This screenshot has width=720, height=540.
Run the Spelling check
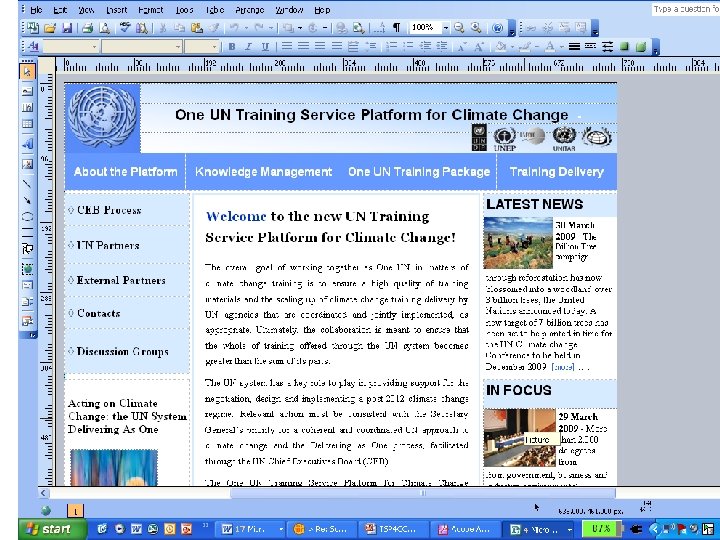(124, 28)
